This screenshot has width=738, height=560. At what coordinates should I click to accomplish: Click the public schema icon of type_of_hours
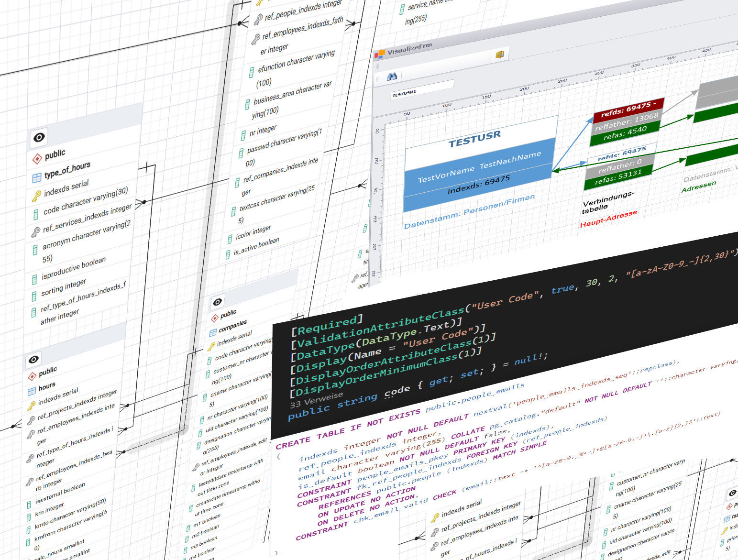37,158
